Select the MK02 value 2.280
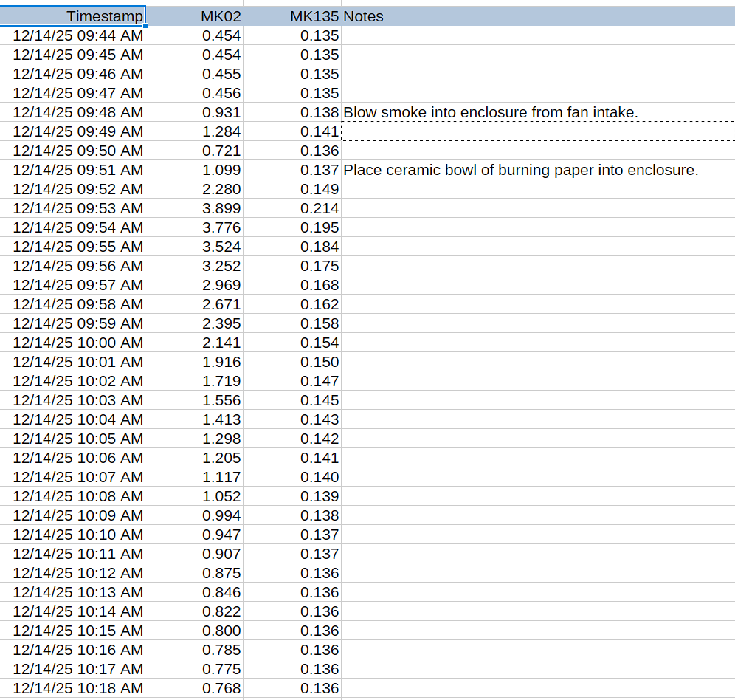The width and height of the screenshot is (735, 700). [195, 189]
